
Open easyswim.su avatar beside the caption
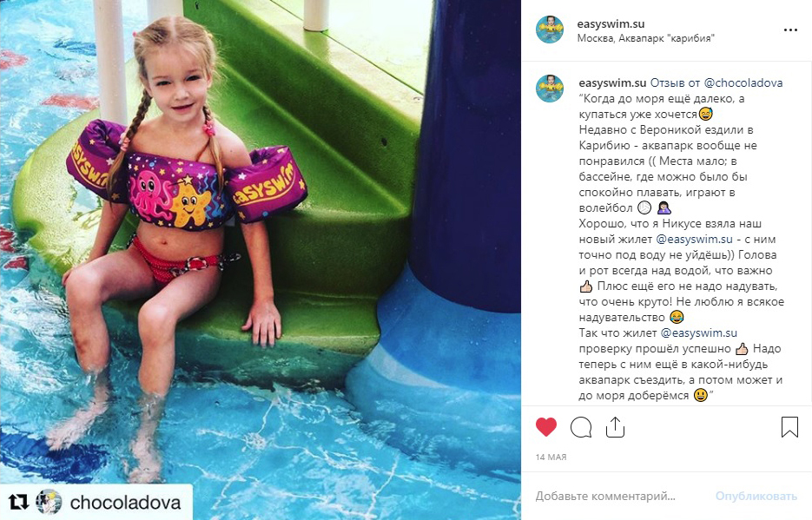tap(550, 89)
